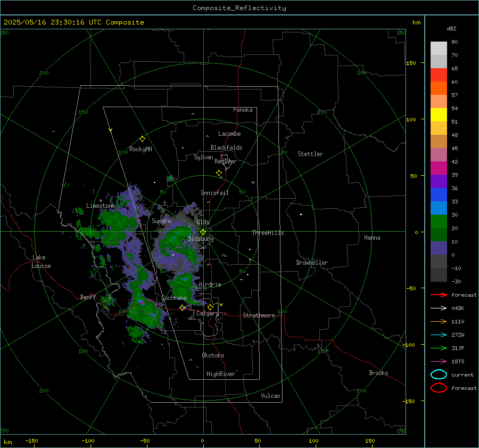The height and width of the screenshot is (448, 479).
Task: Click the Lacombe label
Action: pyautogui.click(x=229, y=134)
